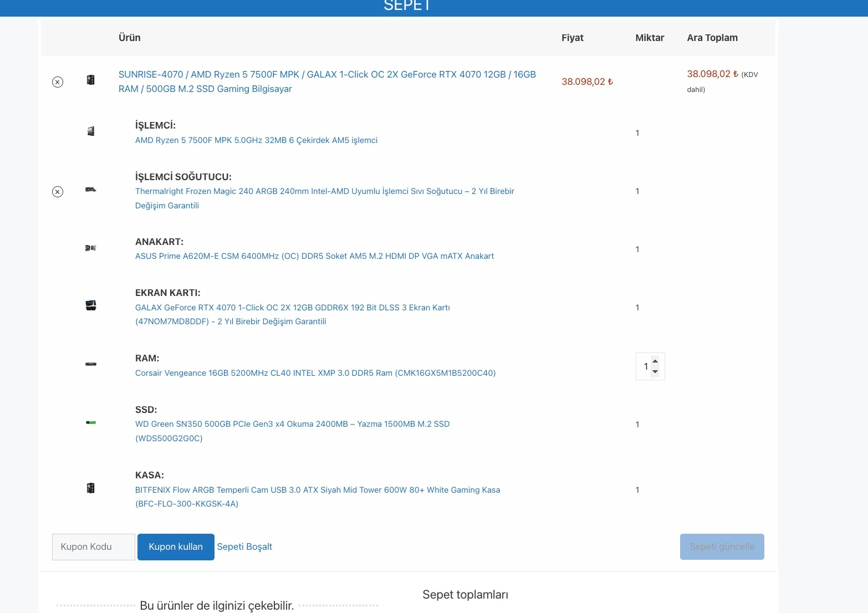Image resolution: width=868 pixels, height=613 pixels.
Task: Click the Sepet toplamları heading
Action: (465, 595)
